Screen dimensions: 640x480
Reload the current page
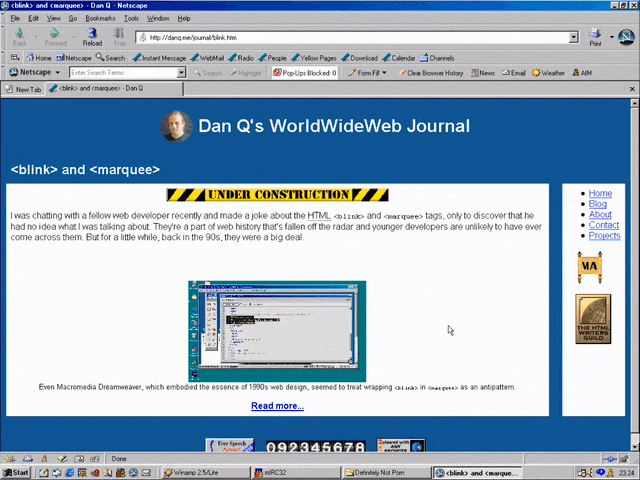[x=92, y=36]
